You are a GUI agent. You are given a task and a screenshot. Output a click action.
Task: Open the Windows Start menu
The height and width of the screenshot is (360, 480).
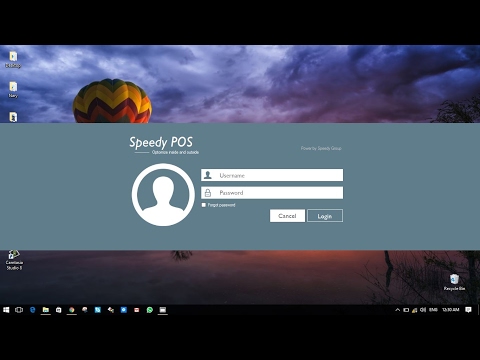6,310
